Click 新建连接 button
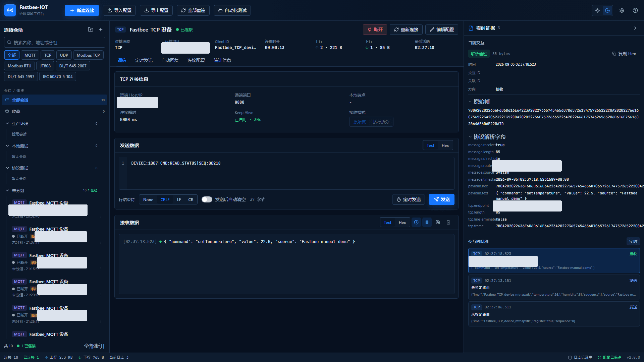 (x=82, y=10)
